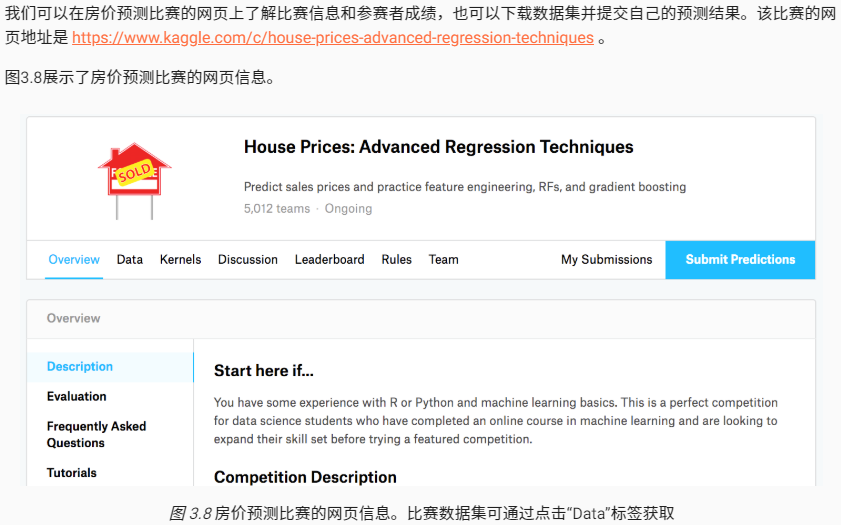Open the Kaggle house-prices competition URL link

pyautogui.click(x=333, y=38)
